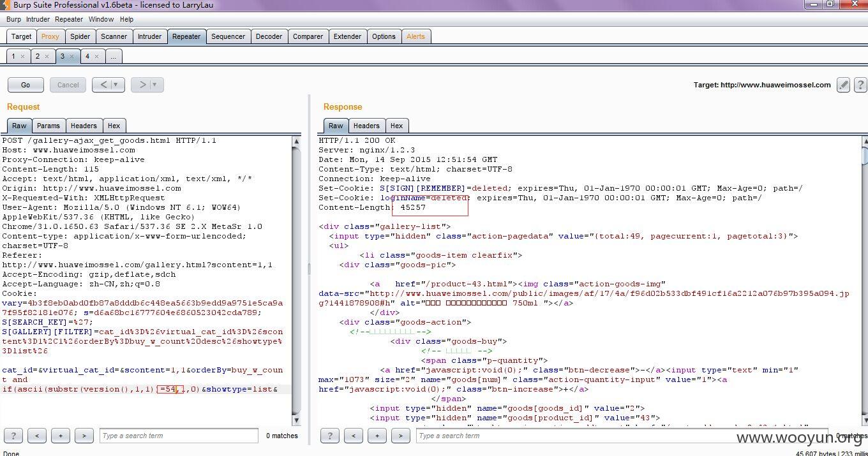Show request Headers view

84,126
